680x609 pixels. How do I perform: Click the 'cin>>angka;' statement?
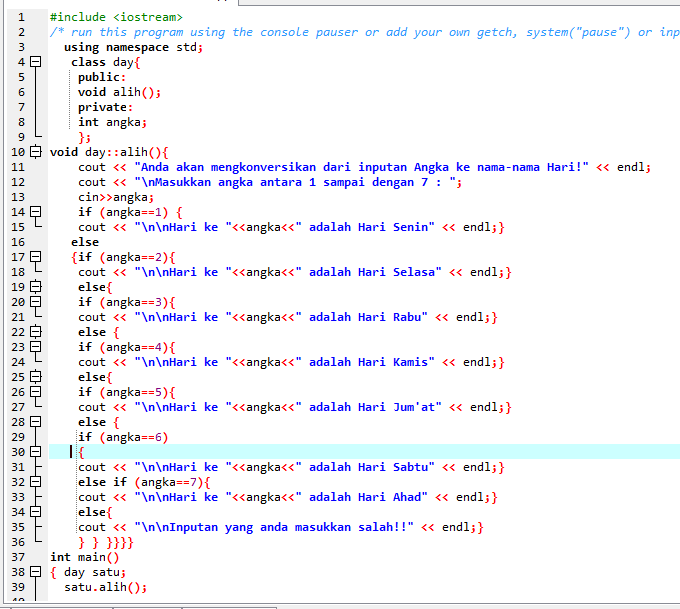click(x=116, y=197)
